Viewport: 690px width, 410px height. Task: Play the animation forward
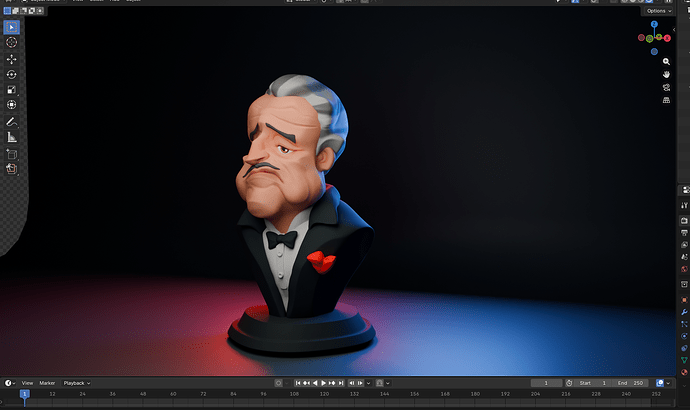(323, 383)
